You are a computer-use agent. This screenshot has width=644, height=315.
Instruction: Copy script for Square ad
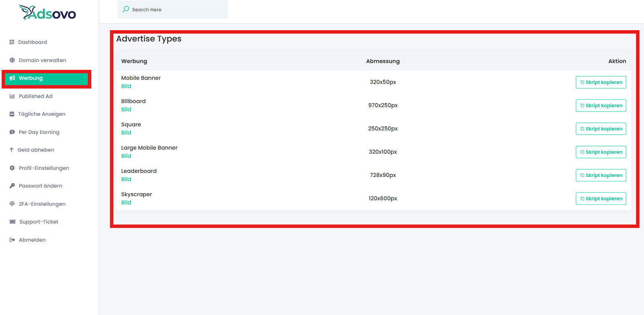click(x=601, y=129)
